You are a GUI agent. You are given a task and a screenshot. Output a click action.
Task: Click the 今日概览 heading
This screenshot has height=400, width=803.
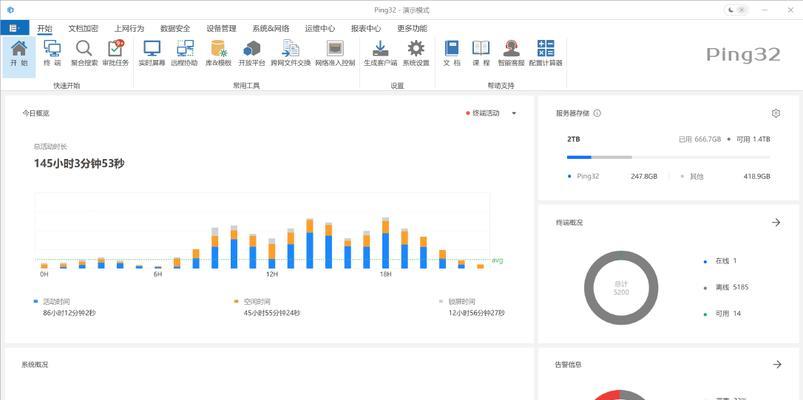35,113
